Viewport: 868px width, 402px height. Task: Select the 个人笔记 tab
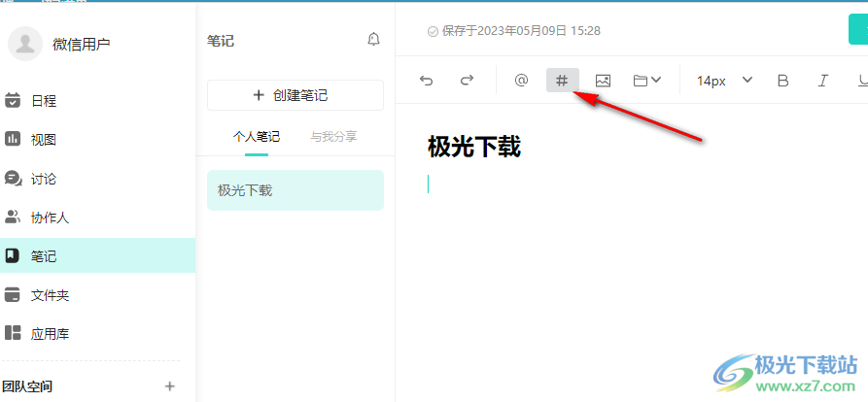click(x=257, y=137)
